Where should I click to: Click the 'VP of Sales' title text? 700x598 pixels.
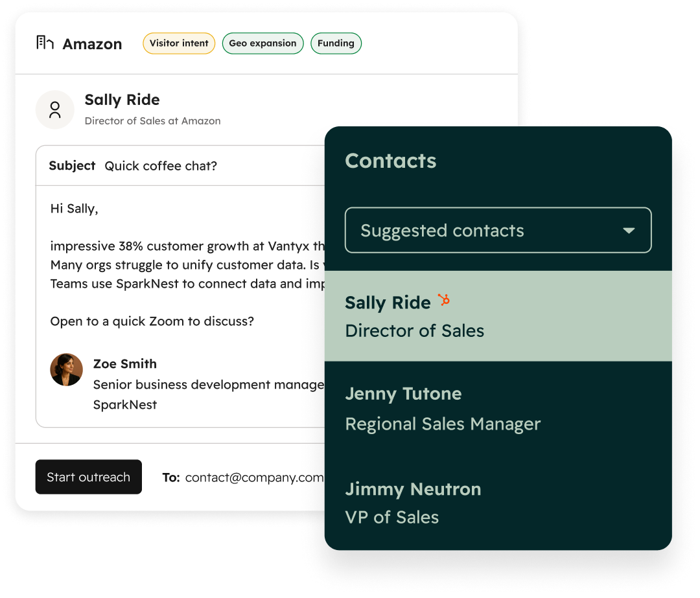click(x=392, y=517)
